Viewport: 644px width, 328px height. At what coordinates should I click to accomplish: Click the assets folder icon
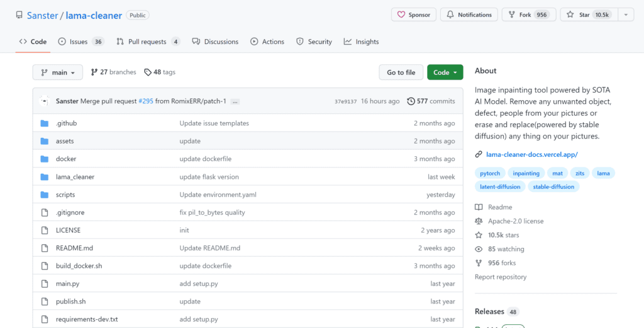click(x=45, y=141)
